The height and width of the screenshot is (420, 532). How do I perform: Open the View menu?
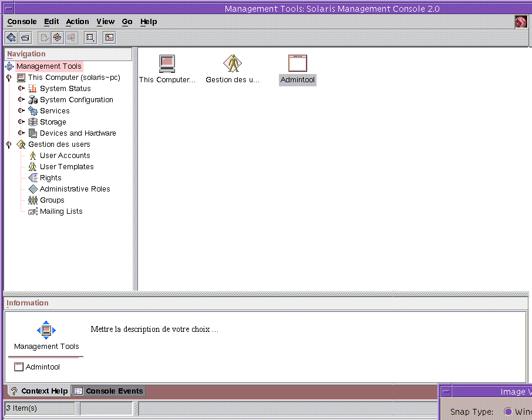click(x=106, y=21)
